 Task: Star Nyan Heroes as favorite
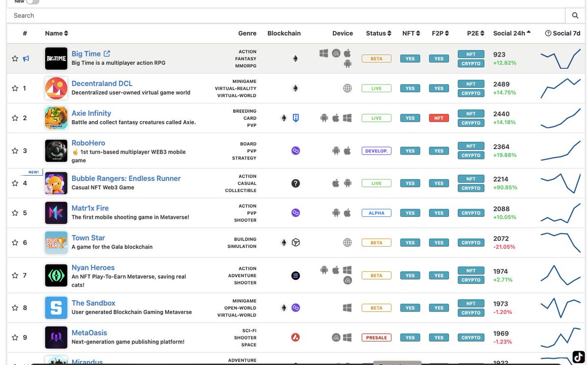click(x=15, y=275)
